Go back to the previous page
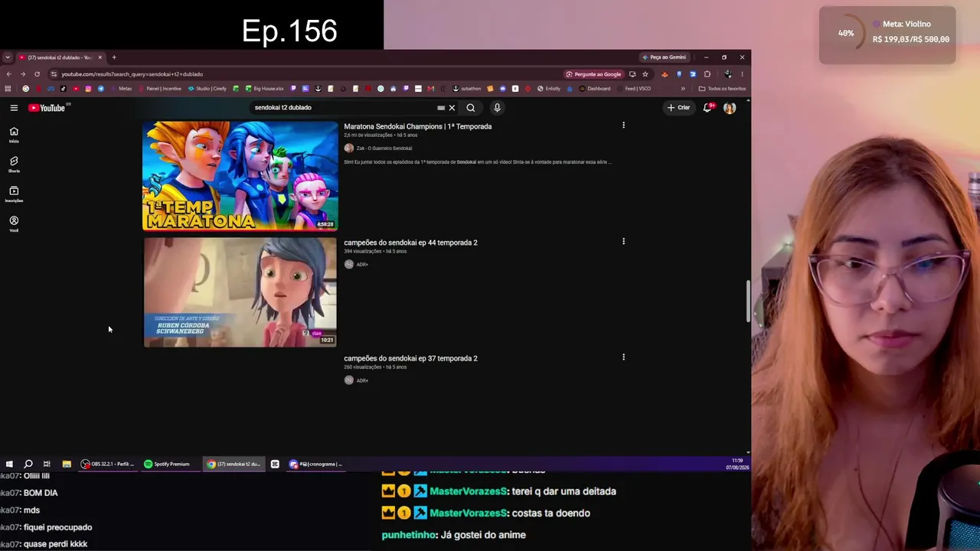This screenshot has height=551, width=980. click(x=8, y=74)
